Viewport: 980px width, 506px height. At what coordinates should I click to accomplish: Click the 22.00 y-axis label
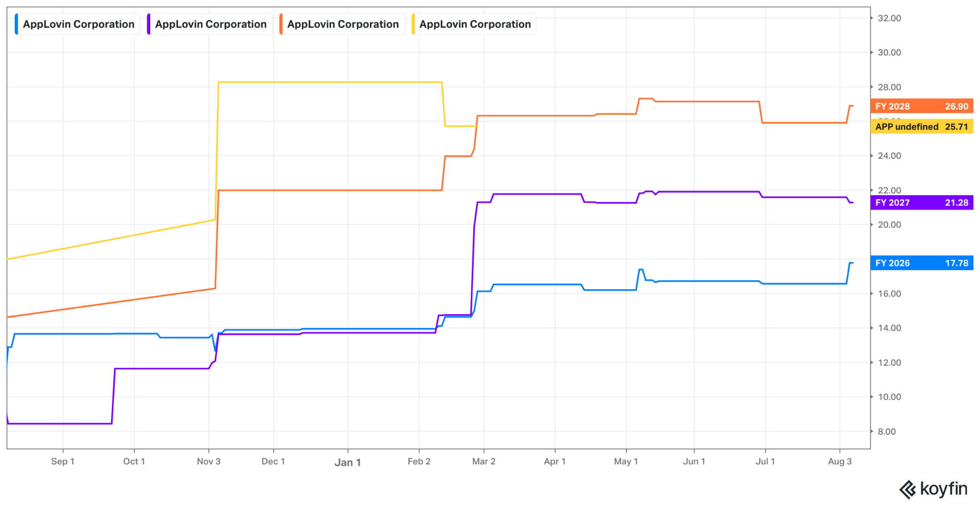889,190
